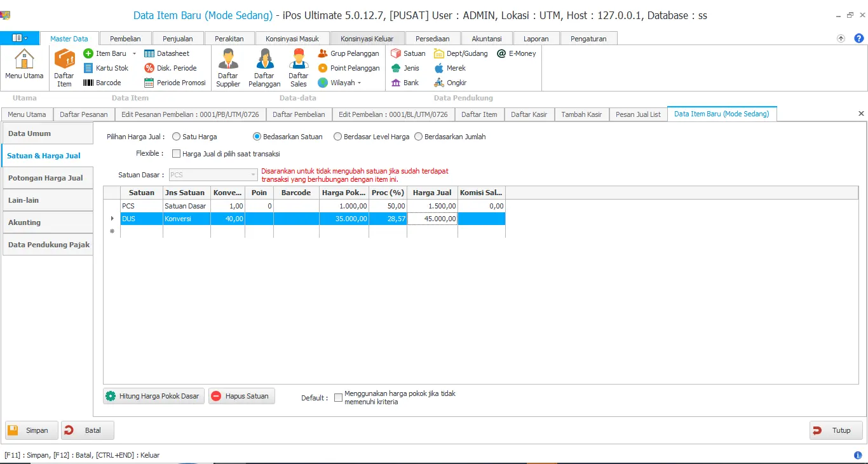Open Ongkir shipping cost data
Screen dimensions: 868x464
tap(450, 83)
